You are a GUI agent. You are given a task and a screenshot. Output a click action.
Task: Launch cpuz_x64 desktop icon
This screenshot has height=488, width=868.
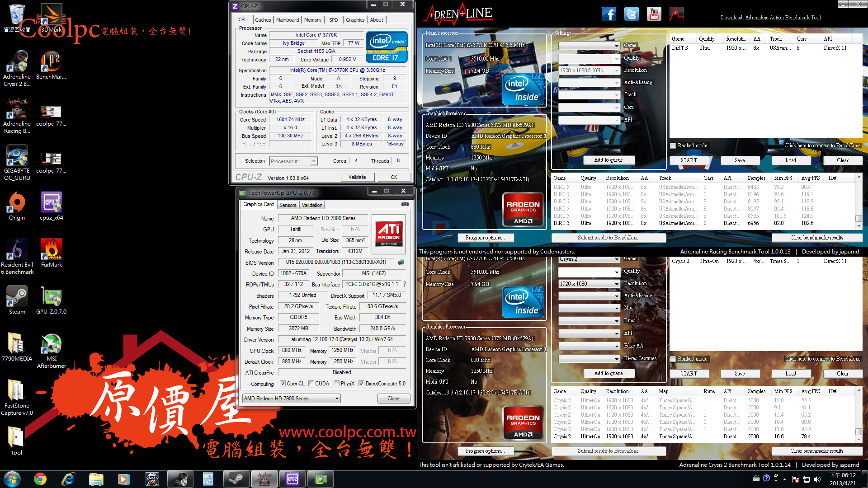click(51, 206)
